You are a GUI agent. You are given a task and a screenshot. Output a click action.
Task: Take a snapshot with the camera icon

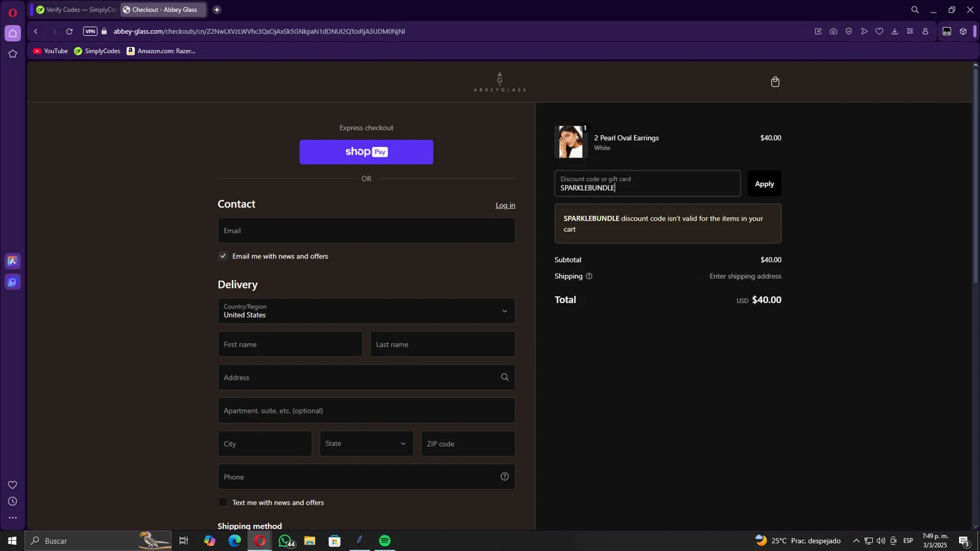point(834,31)
